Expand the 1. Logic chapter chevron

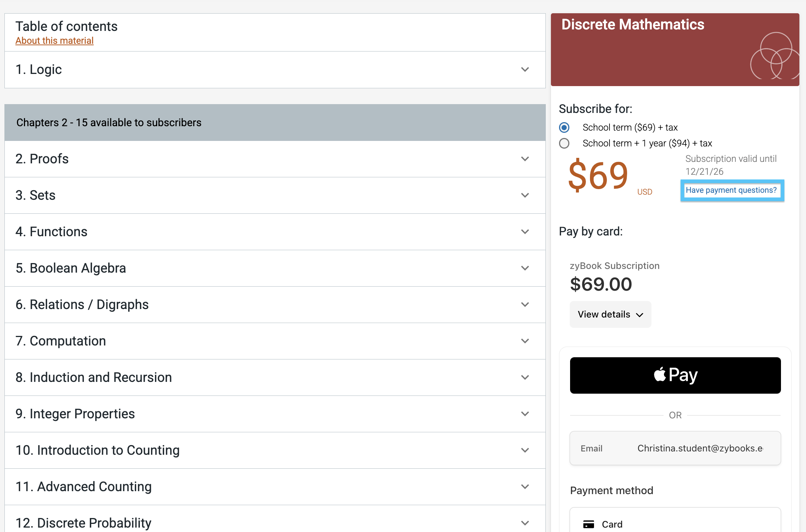525,70
